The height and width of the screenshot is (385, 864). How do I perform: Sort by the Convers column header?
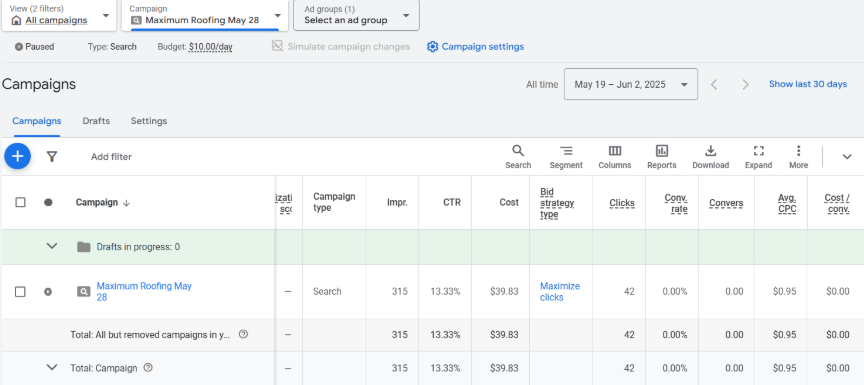click(726, 203)
